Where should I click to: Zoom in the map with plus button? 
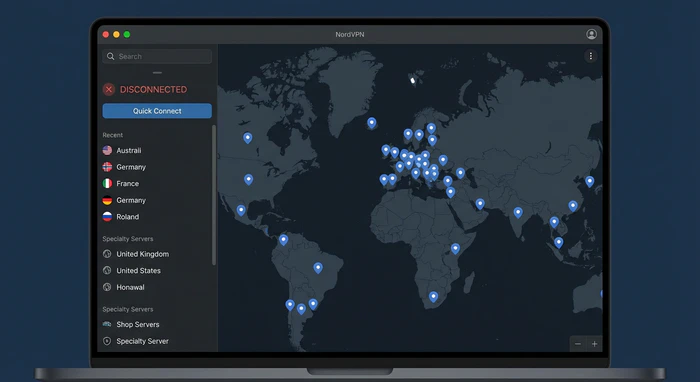tap(594, 344)
